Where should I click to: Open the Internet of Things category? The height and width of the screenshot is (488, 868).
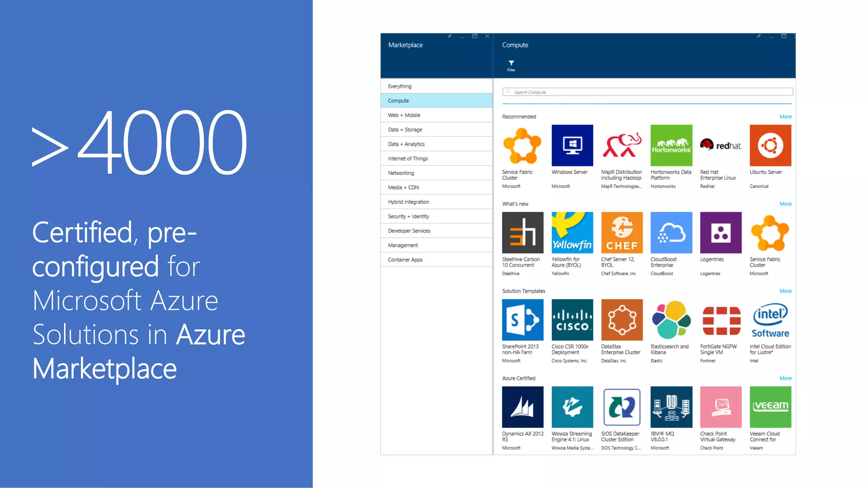point(437,158)
